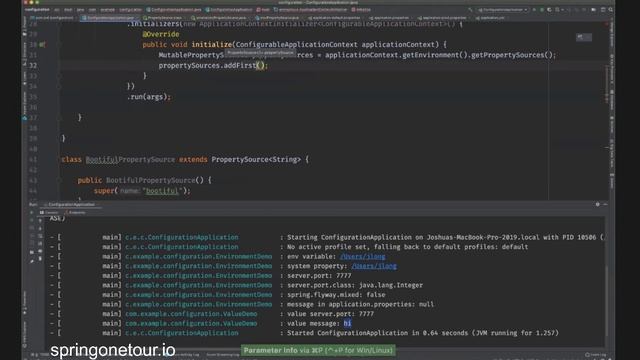Click 'propertySources.addFirst()' in code
Screen dimensions: 640x360
pos(212,65)
